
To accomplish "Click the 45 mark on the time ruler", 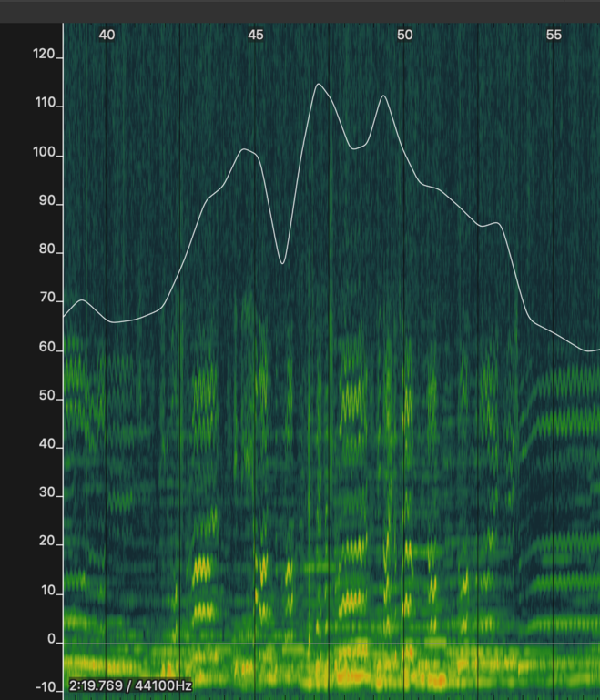I will point(256,35).
